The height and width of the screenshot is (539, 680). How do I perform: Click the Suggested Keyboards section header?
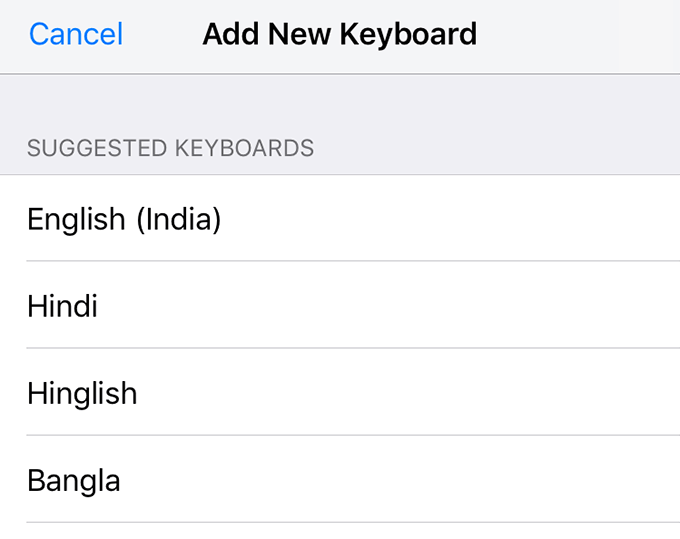click(170, 149)
